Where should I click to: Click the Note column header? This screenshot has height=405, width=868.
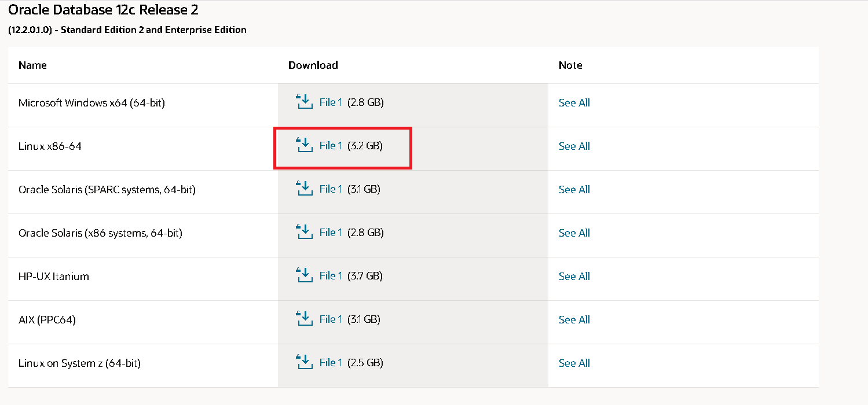(570, 65)
